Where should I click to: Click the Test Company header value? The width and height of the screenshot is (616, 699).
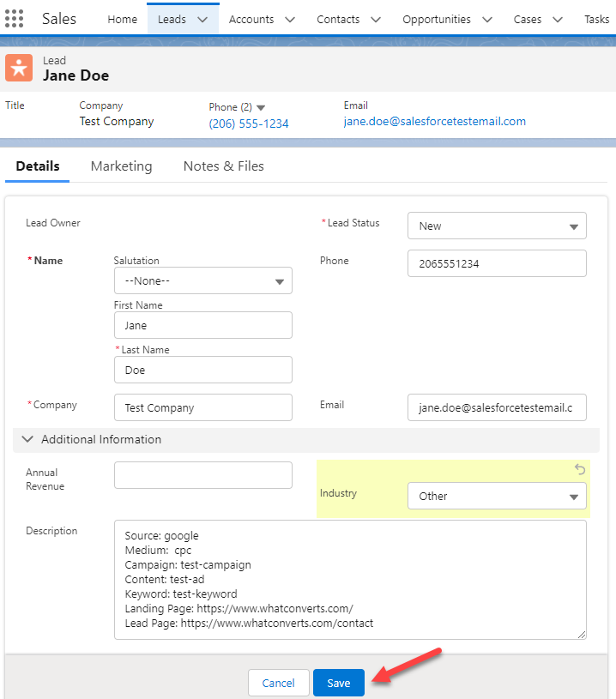[117, 121]
